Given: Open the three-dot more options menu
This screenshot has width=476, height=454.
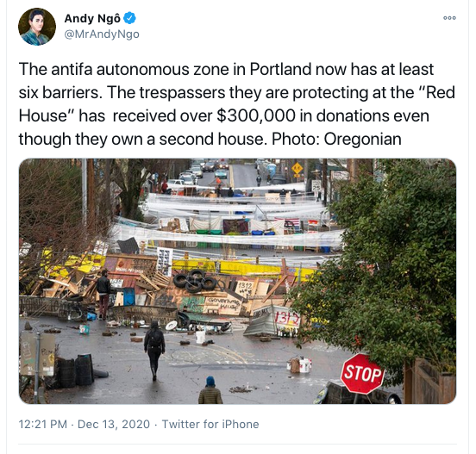Looking at the screenshot, I should point(449,18).
